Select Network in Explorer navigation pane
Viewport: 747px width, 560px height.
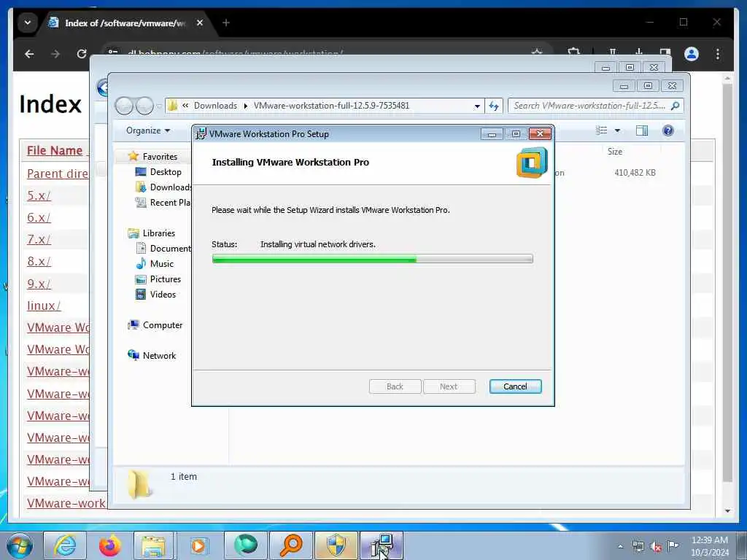(159, 355)
